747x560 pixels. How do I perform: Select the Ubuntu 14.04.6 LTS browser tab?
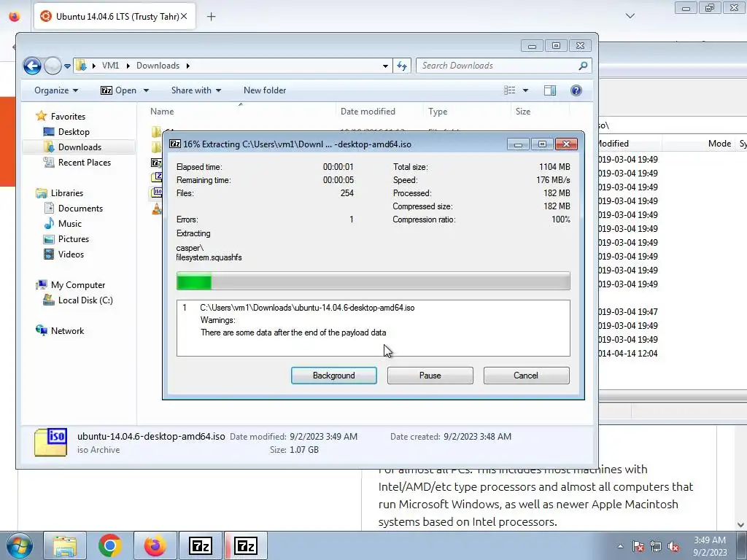point(115,17)
